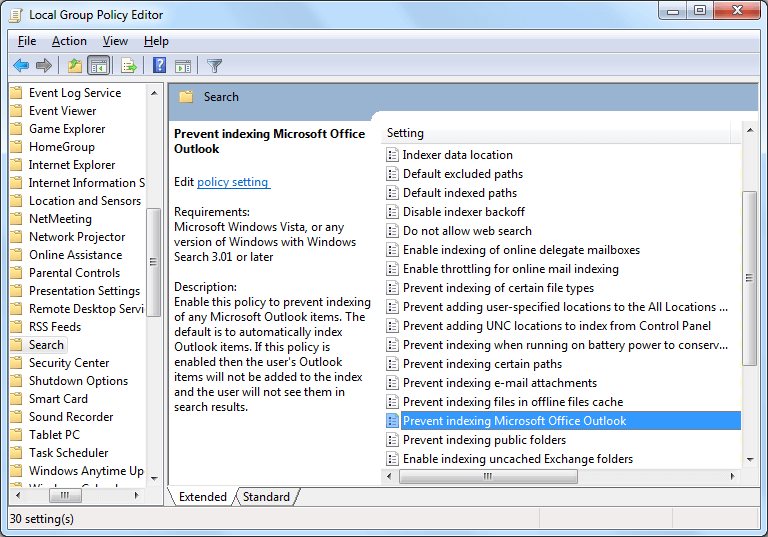Click the Disable indexer backoff policy icon
Image resolution: width=768 pixels, height=537 pixels.
coord(392,212)
